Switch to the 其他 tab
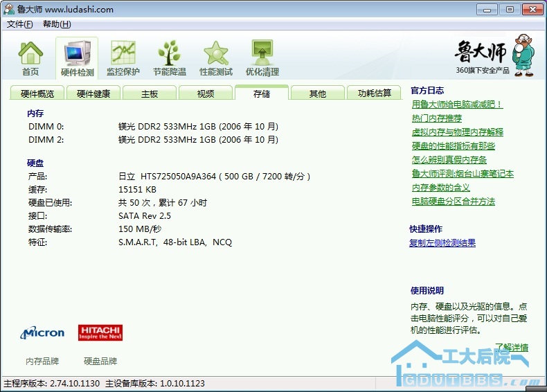The height and width of the screenshot is (392, 547). point(317,93)
